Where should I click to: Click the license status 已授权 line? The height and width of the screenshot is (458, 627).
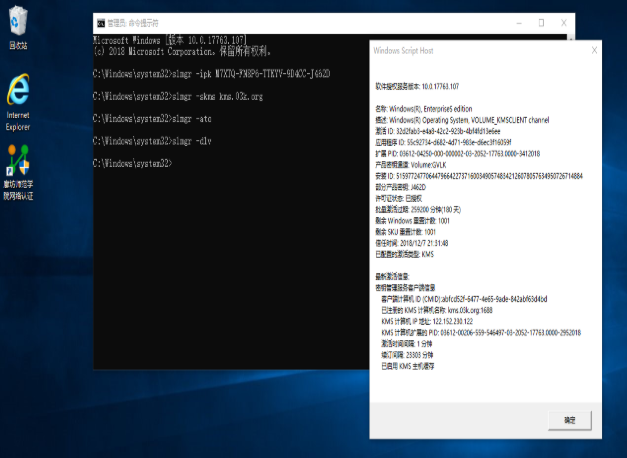[398, 198]
